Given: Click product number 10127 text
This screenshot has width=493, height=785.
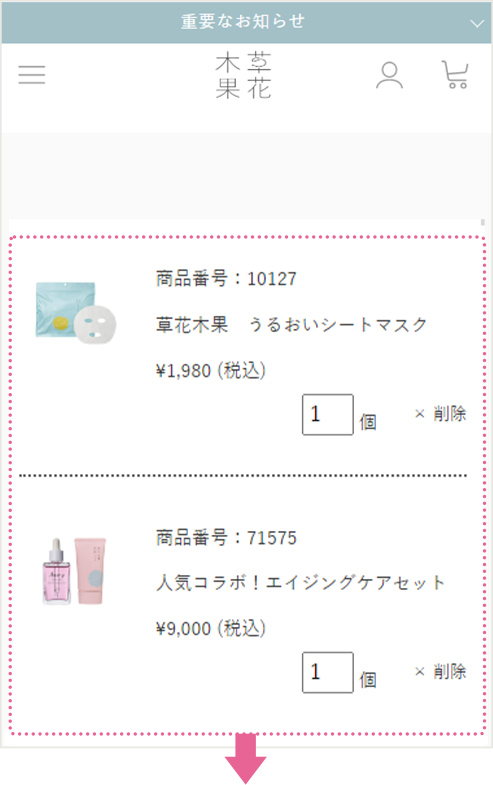Looking at the screenshot, I should tap(226, 278).
